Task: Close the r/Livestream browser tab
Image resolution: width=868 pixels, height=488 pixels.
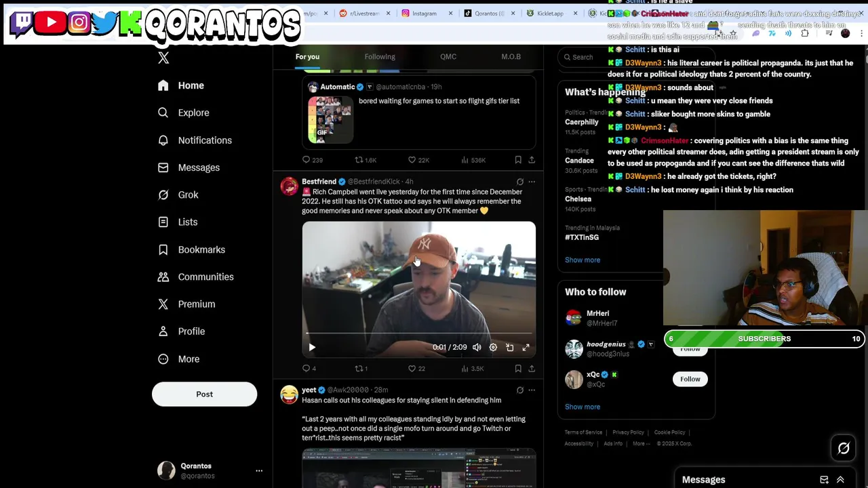Action: 389,13
